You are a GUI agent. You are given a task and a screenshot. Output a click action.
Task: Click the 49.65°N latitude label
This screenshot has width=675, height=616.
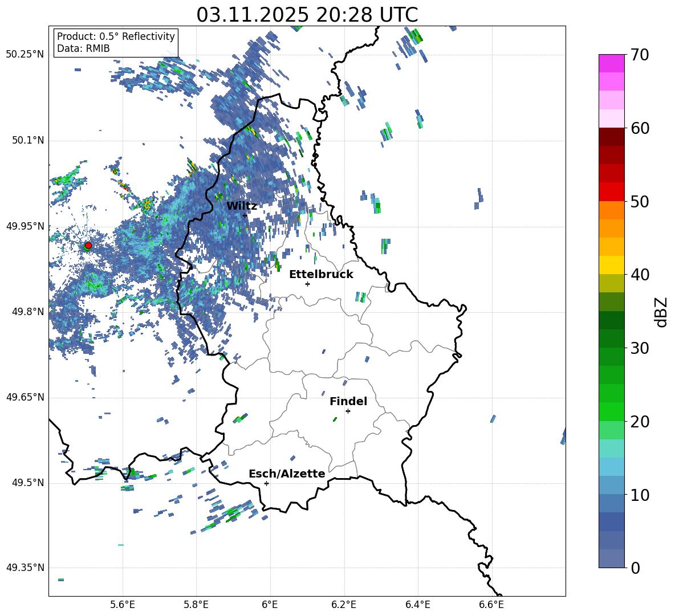(25, 397)
